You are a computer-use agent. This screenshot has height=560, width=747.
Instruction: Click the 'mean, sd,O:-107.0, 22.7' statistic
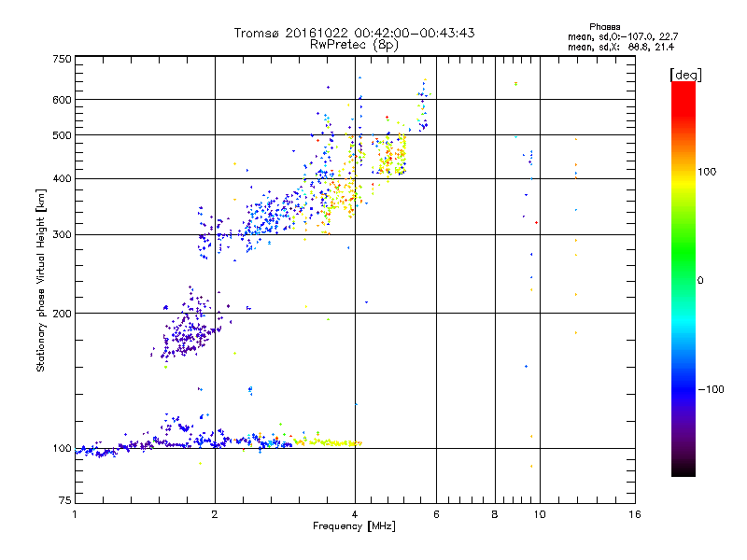coord(623,36)
